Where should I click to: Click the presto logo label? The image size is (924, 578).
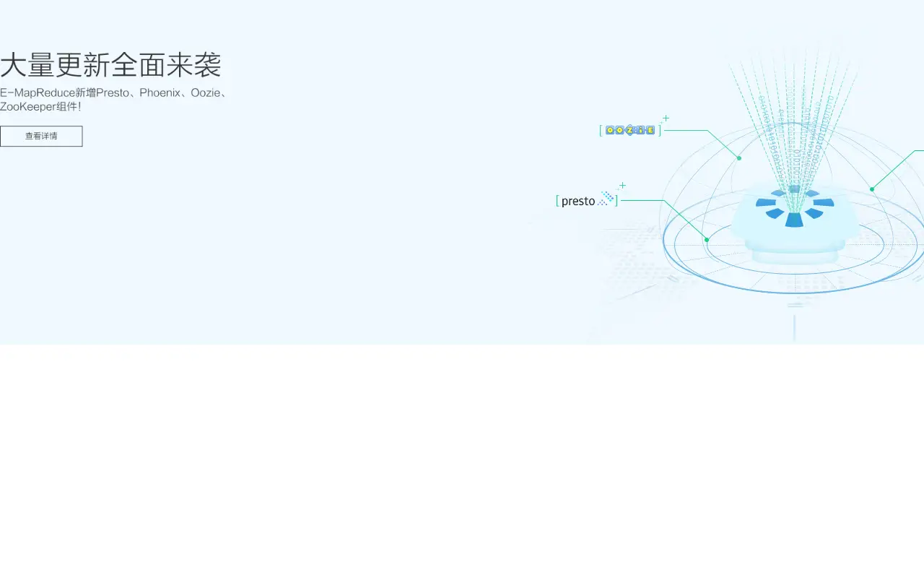click(x=587, y=200)
